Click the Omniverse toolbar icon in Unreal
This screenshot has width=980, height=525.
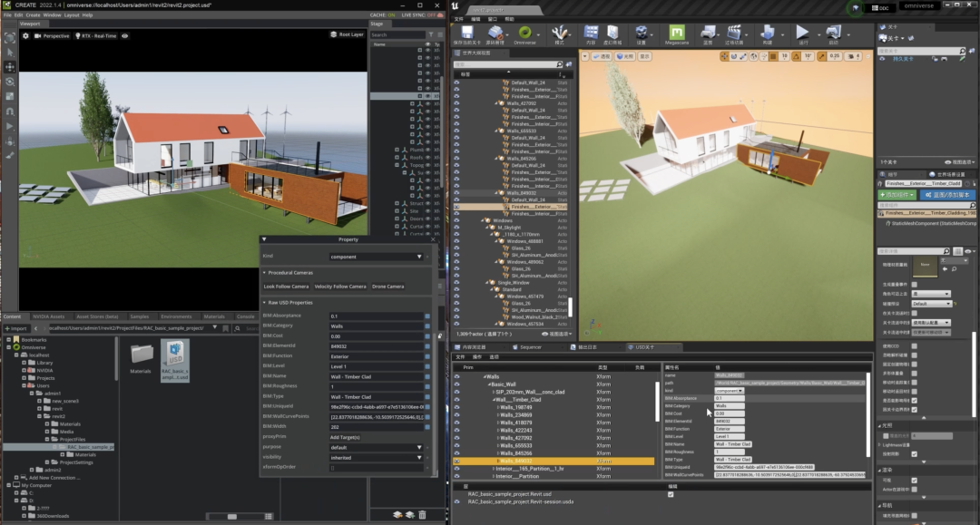pos(524,34)
